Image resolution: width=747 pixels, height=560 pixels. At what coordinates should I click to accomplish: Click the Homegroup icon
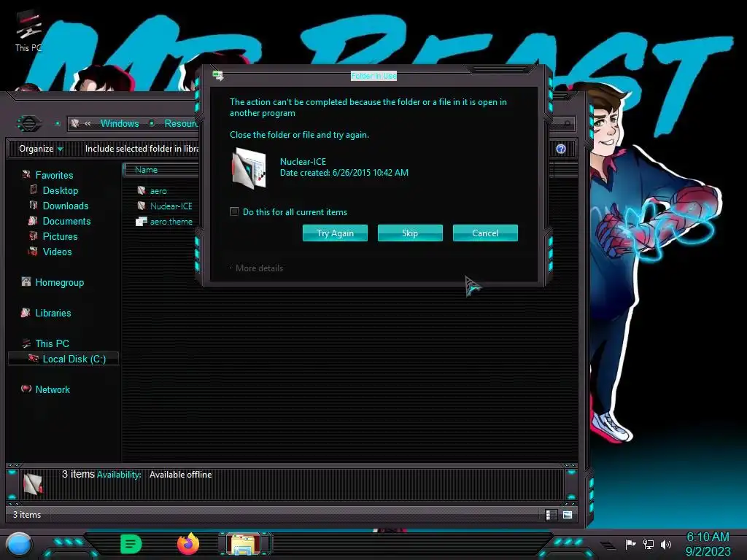pyautogui.click(x=26, y=281)
